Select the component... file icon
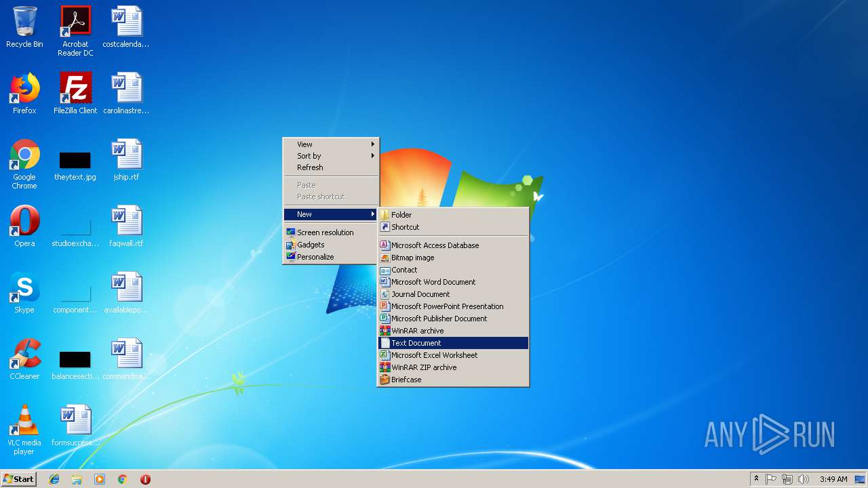The height and width of the screenshot is (488, 868). click(x=75, y=297)
